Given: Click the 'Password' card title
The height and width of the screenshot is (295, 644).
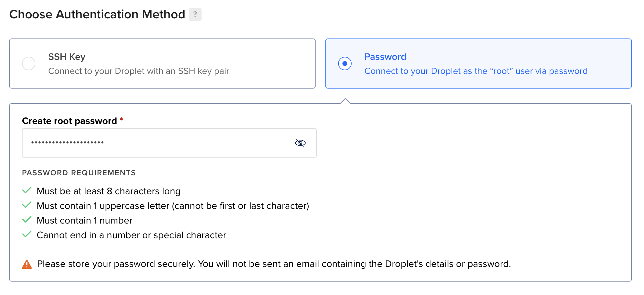Looking at the screenshot, I should point(385,57).
